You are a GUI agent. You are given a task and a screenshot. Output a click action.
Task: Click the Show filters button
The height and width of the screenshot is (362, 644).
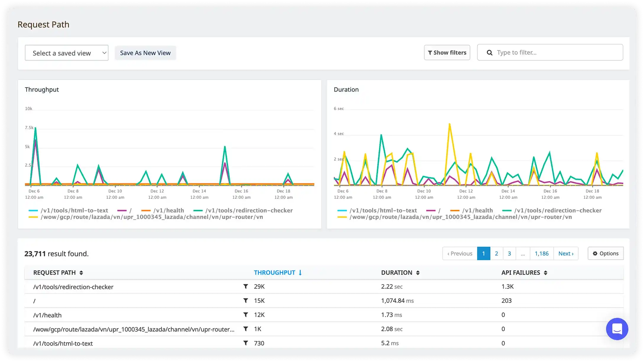[447, 53]
